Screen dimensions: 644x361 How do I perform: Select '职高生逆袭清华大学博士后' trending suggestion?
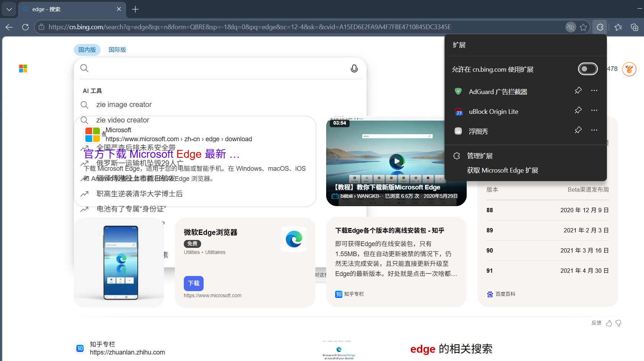coord(139,194)
